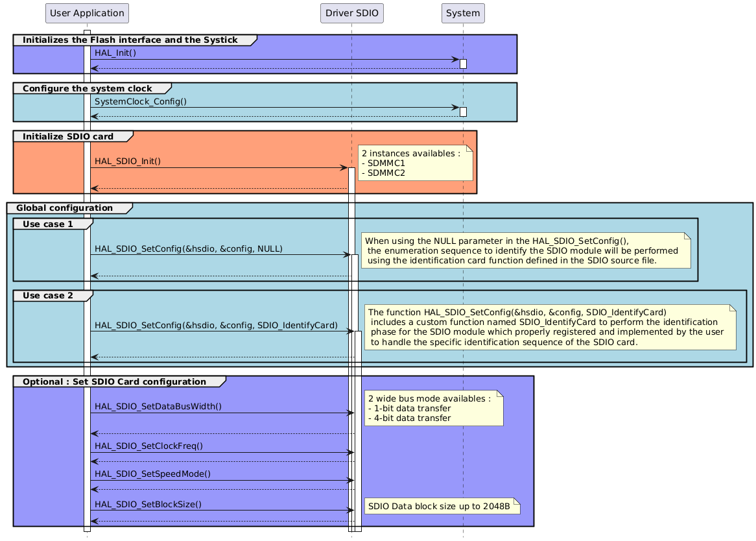Select the 'Initialize SDIO card' group label
Viewport: 756px width, 541px height.
68,137
